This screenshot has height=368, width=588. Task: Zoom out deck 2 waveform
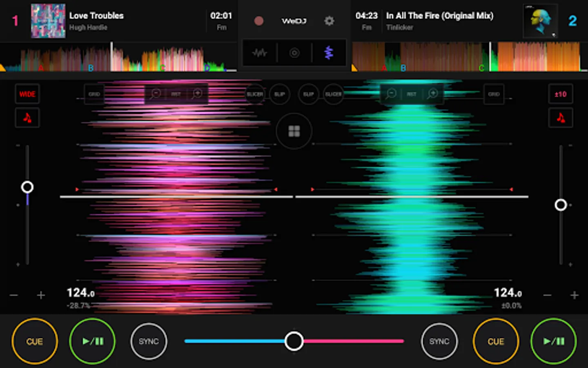(x=391, y=94)
